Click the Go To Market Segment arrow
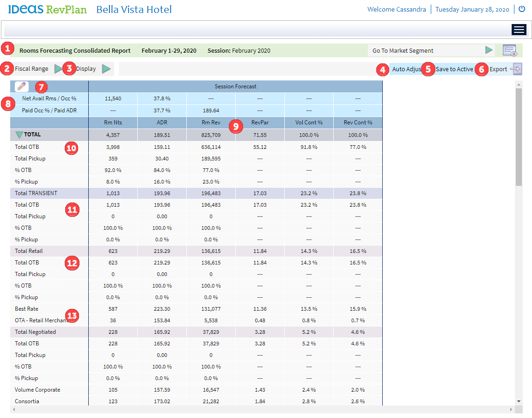Image resolution: width=532 pixels, height=418 pixels. [x=489, y=50]
